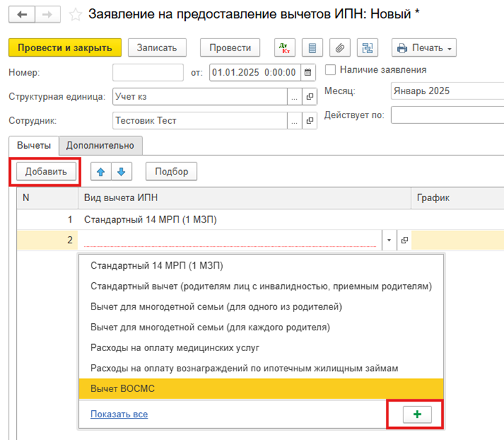Click into the Номер input field
The width and height of the screenshot is (504, 440).
(148, 72)
